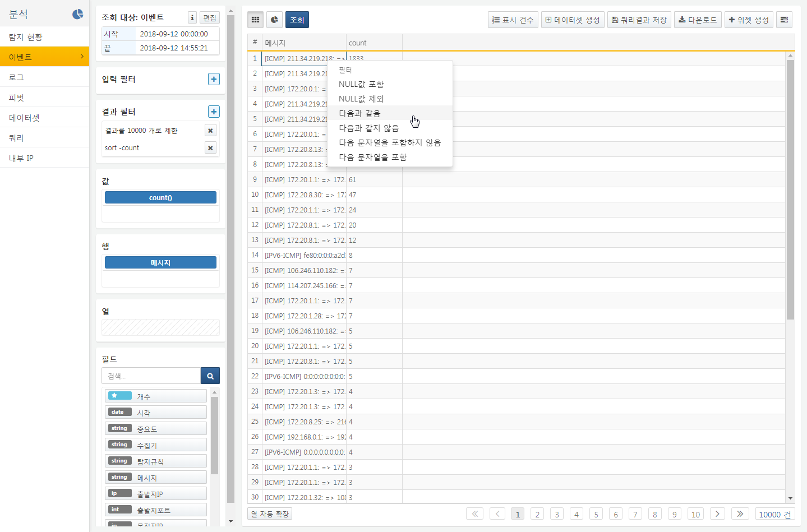Sort by the count column header
Screen dimensions: 807x532
(374, 43)
